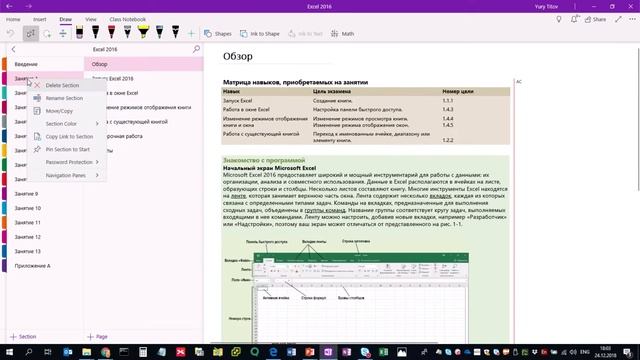Image resolution: width=640 pixels, height=360 pixels.
Task: Launch Edge from the taskbar
Action: coord(273,352)
